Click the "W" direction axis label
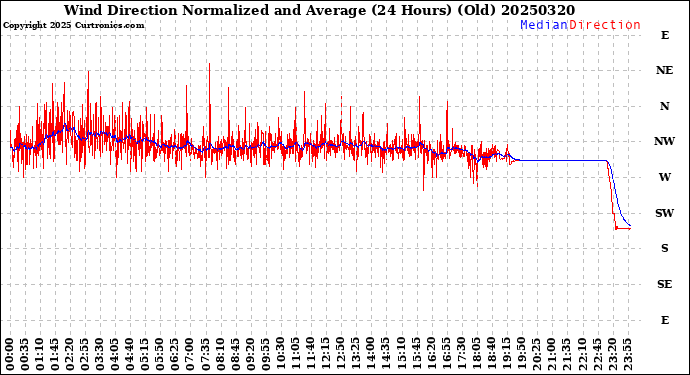Viewport: 690px width, 375px height. [x=664, y=177]
